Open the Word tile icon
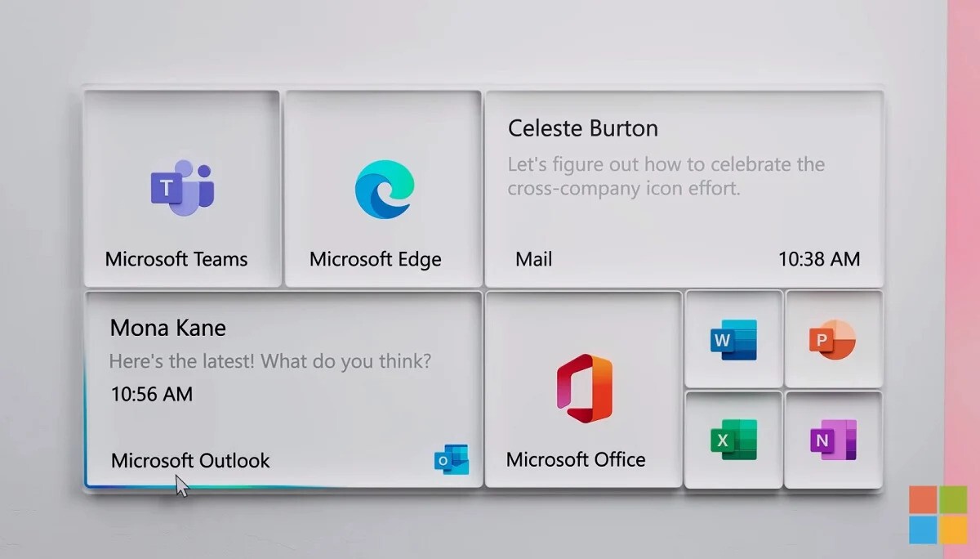Image resolution: width=980 pixels, height=559 pixels. [733, 339]
